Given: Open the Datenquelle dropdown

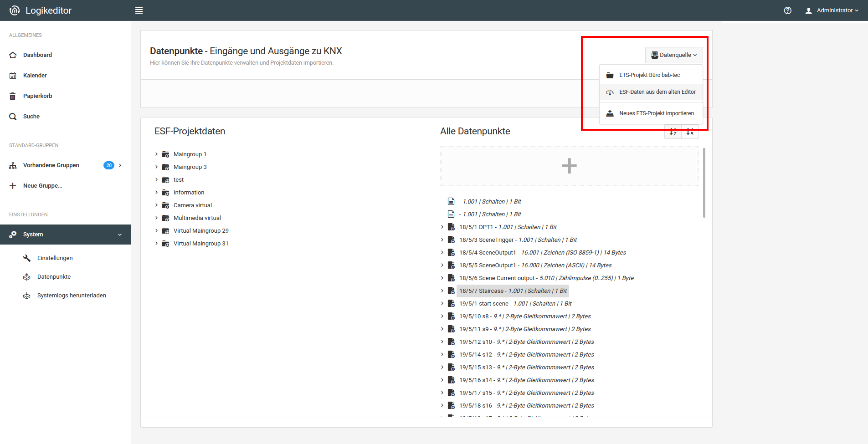Looking at the screenshot, I should [674, 55].
